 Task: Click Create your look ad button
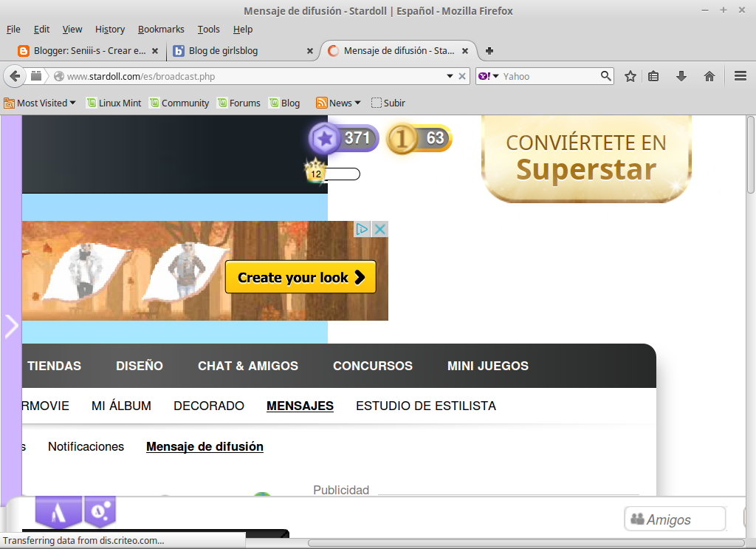300,277
